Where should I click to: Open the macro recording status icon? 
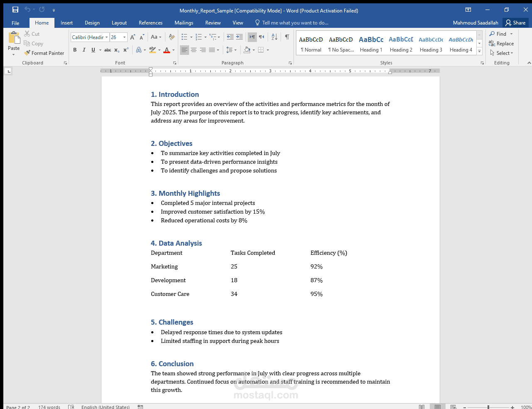(x=140, y=407)
